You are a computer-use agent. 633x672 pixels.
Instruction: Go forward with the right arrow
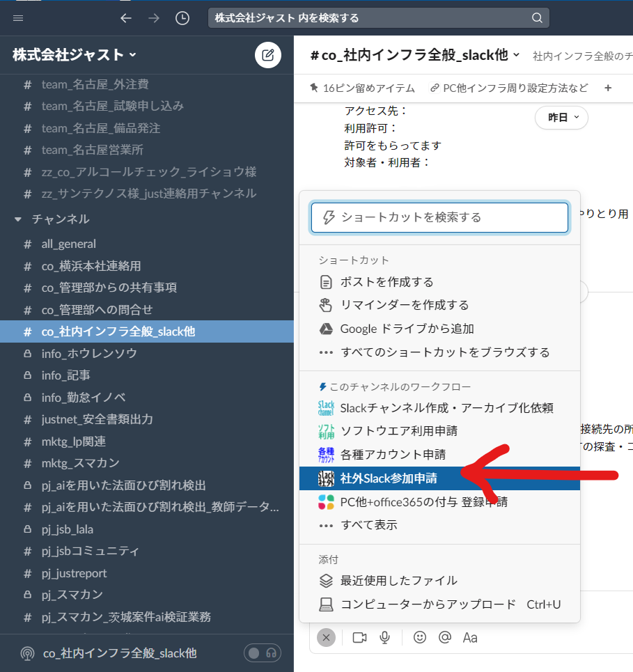(154, 18)
